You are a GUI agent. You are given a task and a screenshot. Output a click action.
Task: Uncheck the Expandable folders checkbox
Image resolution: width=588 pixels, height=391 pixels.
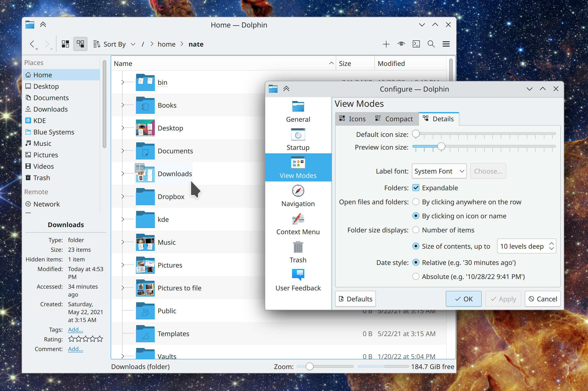pyautogui.click(x=415, y=188)
